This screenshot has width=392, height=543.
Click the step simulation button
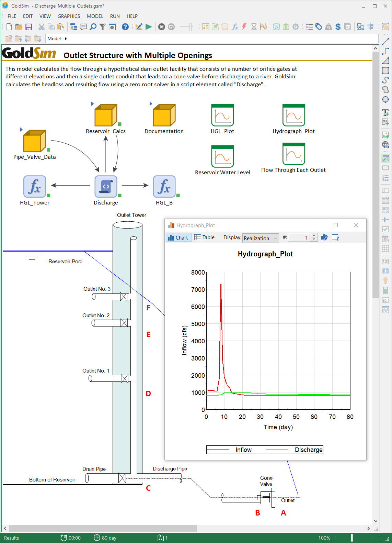(x=162, y=27)
